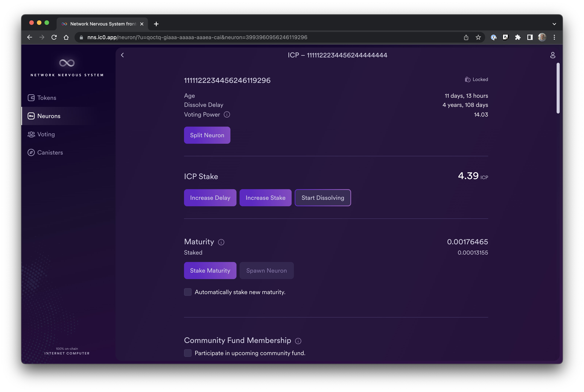This screenshot has height=392, width=584.
Task: Open Canisters from the sidebar
Action: (50, 152)
